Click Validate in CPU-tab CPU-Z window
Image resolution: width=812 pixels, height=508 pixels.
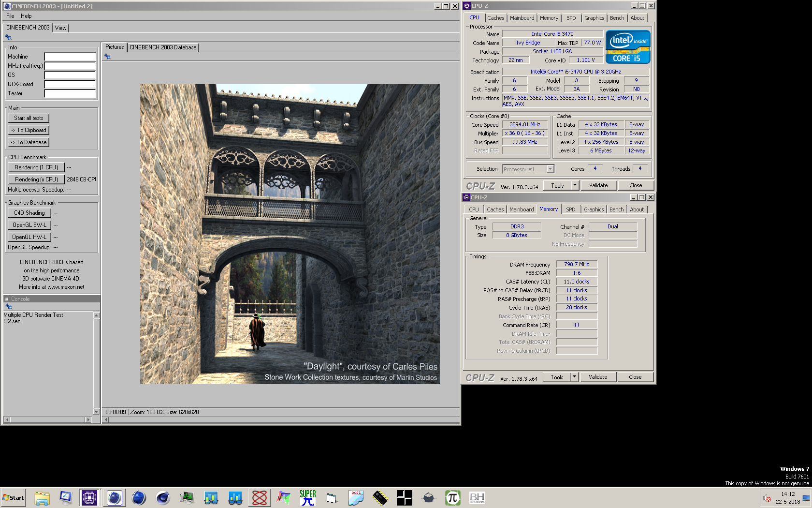[598, 185]
